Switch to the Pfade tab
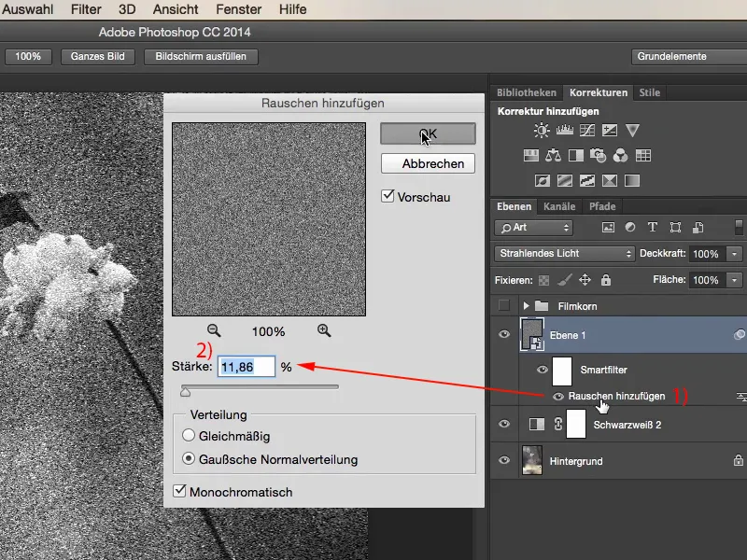The image size is (747, 560). [x=602, y=206]
